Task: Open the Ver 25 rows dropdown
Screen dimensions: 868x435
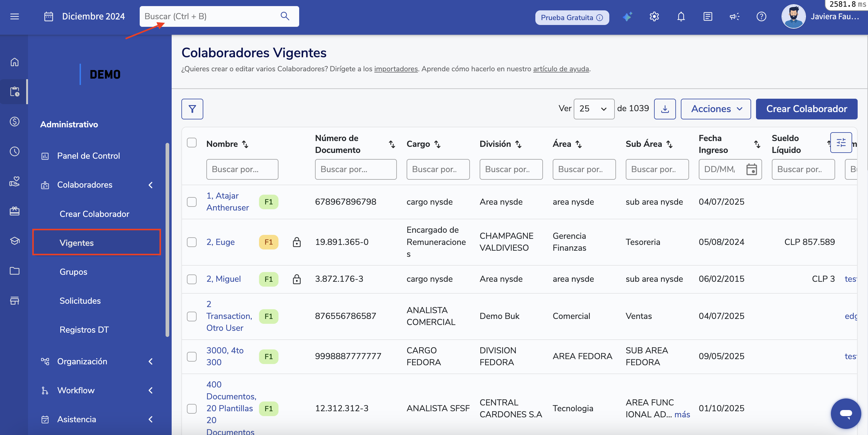Action: pos(593,109)
